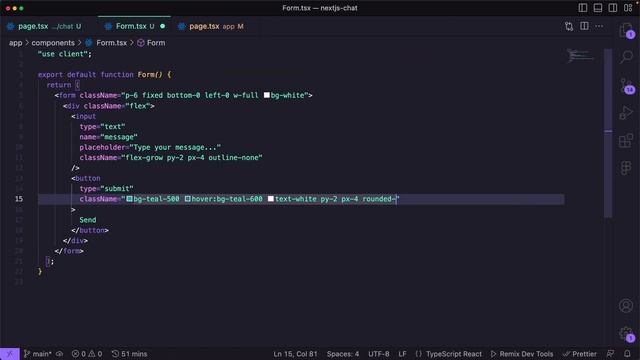Change the LF end-of-line sequence
The height and width of the screenshot is (360, 640).
pos(402,354)
